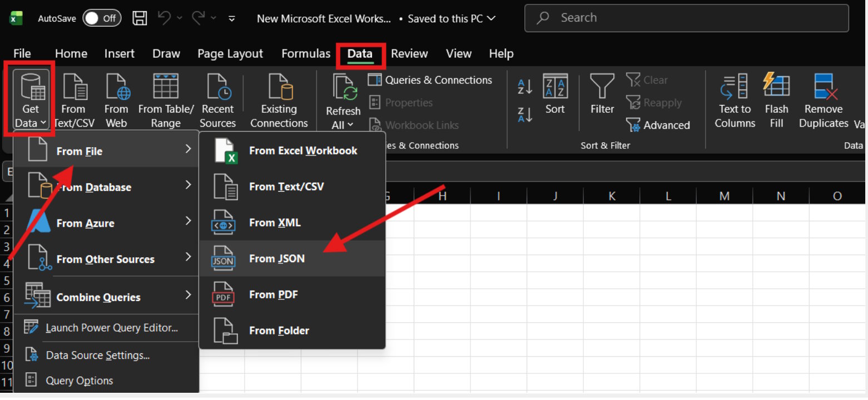Choose From XML in the submenu
Image resolution: width=868 pixels, height=400 pixels.
[292, 223]
